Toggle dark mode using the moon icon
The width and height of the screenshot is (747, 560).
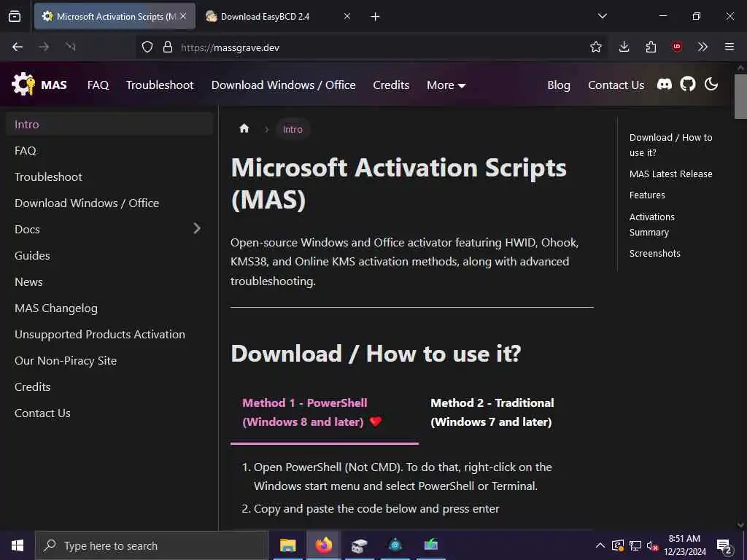point(711,85)
